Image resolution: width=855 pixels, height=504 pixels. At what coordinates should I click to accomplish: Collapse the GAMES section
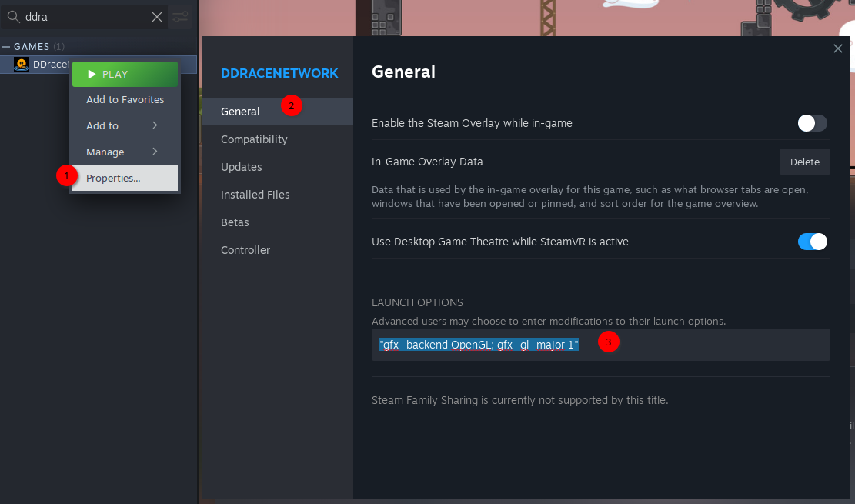(6, 46)
